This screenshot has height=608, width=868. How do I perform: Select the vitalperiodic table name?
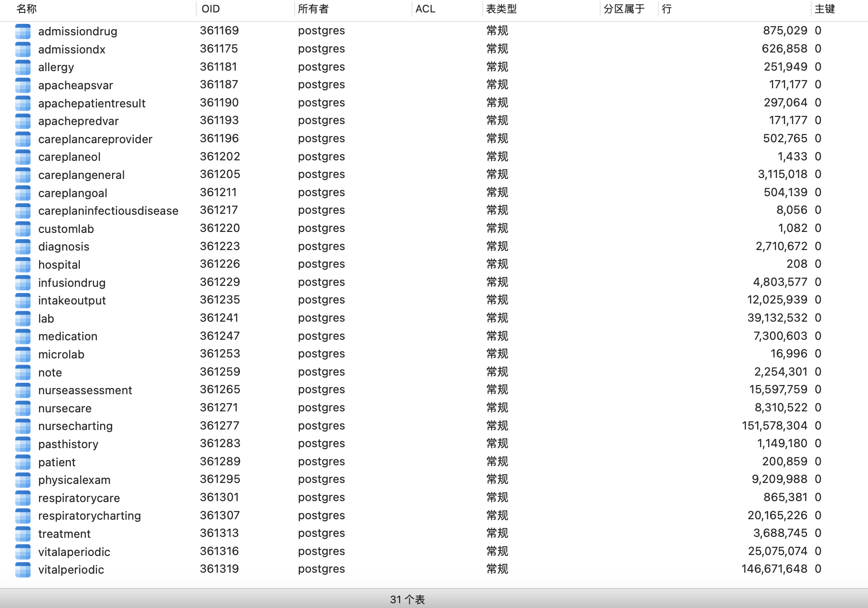tap(71, 570)
